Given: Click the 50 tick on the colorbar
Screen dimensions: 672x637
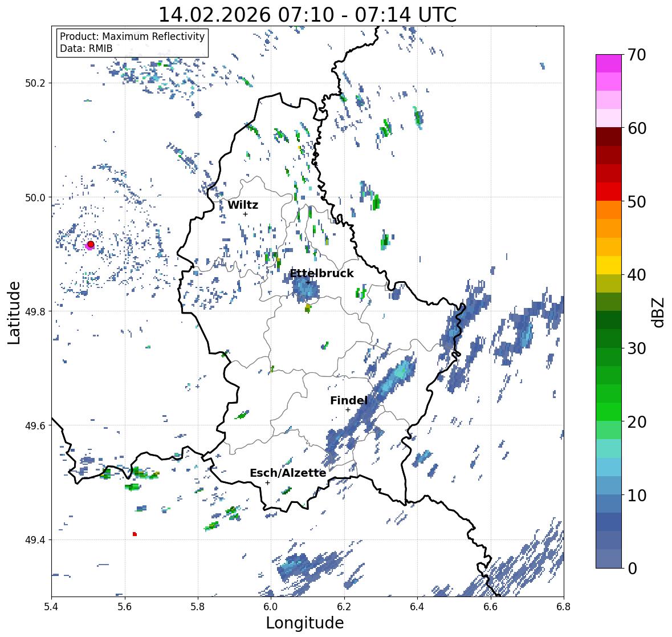Looking at the screenshot, I should pos(637,201).
